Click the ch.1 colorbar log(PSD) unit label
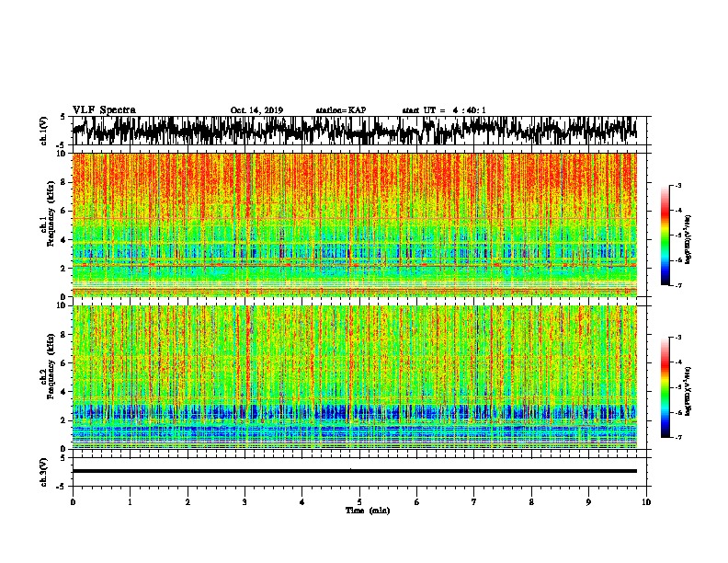This screenshot has width=728, height=563. [688, 239]
